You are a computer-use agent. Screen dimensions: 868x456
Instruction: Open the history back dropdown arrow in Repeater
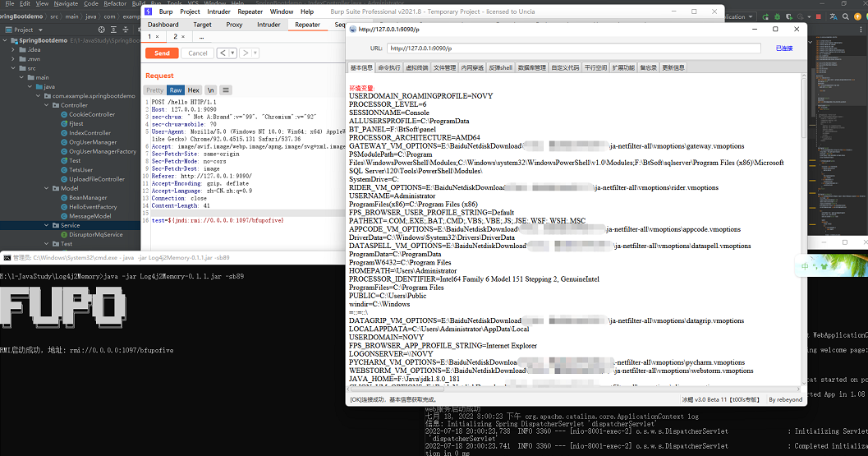[x=232, y=53]
